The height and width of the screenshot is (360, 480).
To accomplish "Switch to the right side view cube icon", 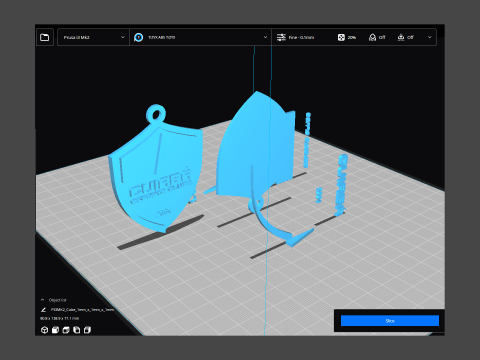I will [87, 330].
